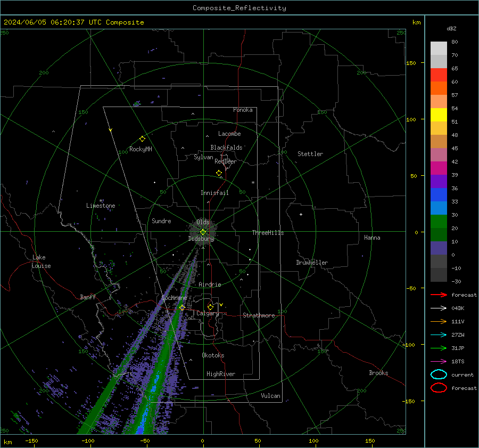Click the 54 dBZ yellow color swatch
Image resolution: width=479 pixels, height=448 pixels.
click(439, 115)
